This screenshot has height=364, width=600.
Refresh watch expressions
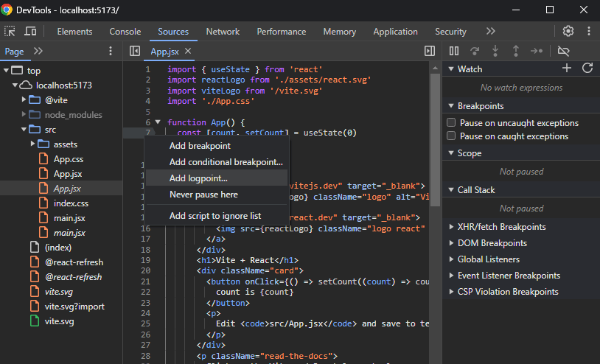(x=587, y=68)
